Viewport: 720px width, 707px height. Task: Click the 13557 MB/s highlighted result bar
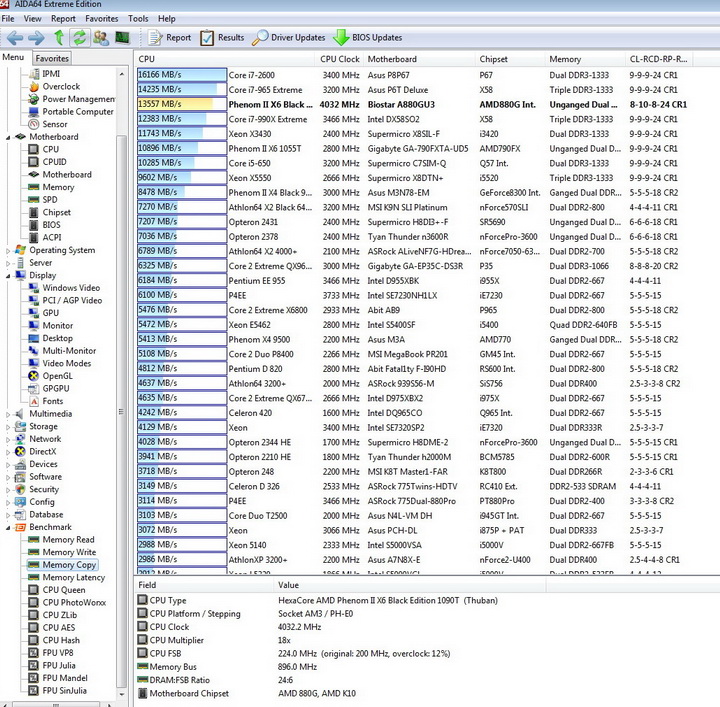[x=182, y=104]
